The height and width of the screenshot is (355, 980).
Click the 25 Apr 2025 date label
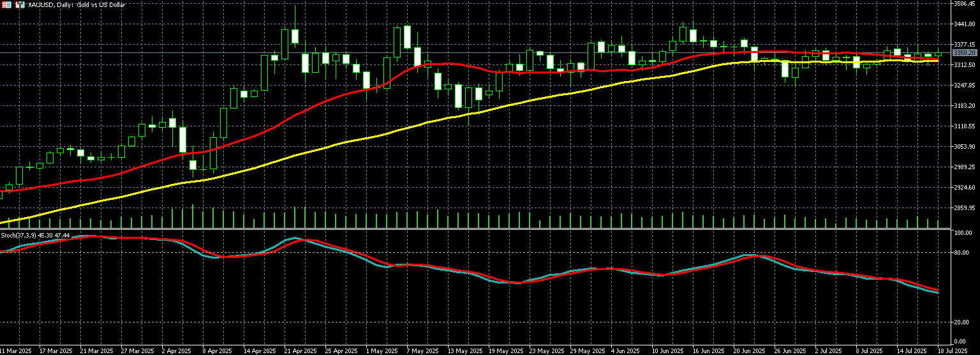341,351
